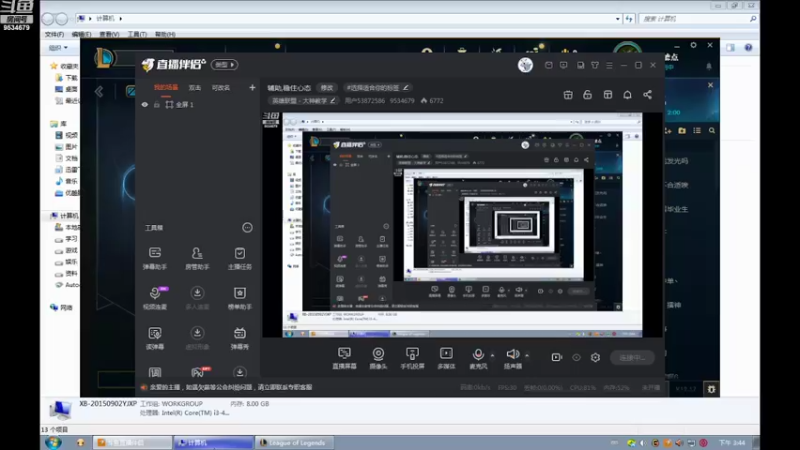Edit the 英雄联盟 category label
The height and width of the screenshot is (450, 800).
click(x=303, y=101)
